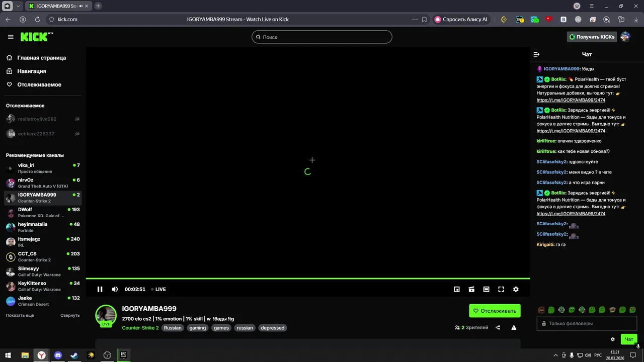The height and width of the screenshot is (362, 644).
Task: Mute the stream player volume
Action: coord(115,289)
